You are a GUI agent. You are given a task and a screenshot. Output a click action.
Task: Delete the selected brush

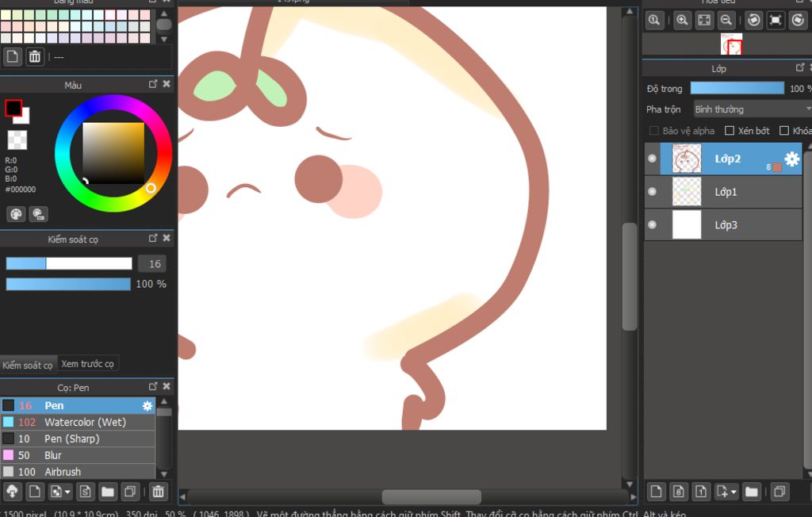159,491
